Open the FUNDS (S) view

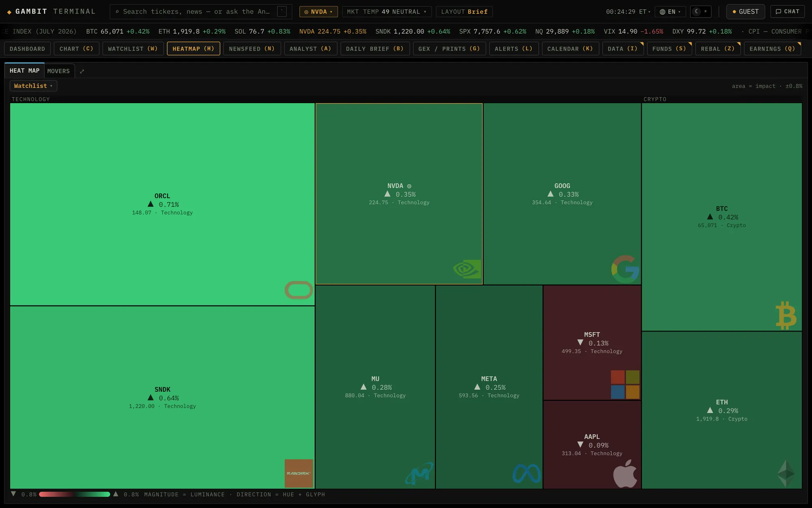click(669, 49)
